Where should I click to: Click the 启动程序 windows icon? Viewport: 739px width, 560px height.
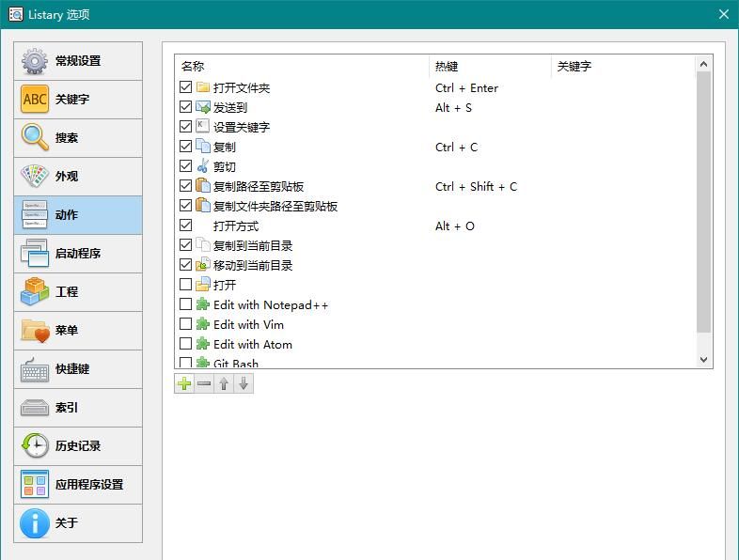click(35, 253)
